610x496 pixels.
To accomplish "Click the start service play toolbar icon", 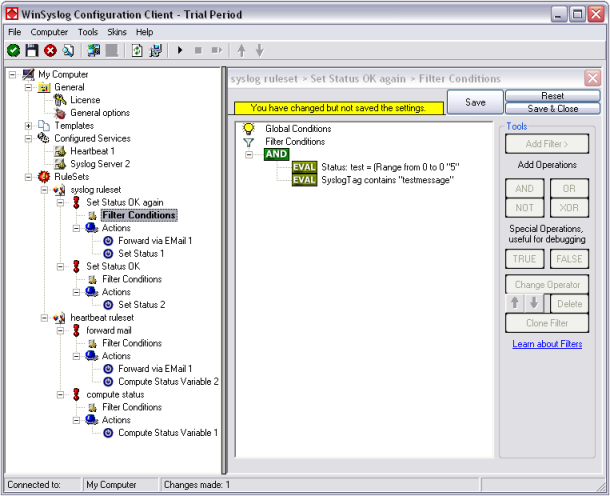I will tap(180, 50).
